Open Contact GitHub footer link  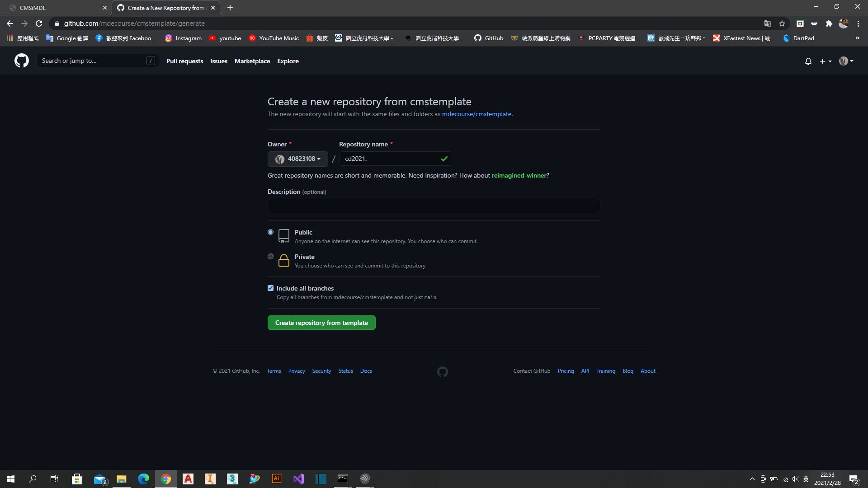tap(532, 371)
